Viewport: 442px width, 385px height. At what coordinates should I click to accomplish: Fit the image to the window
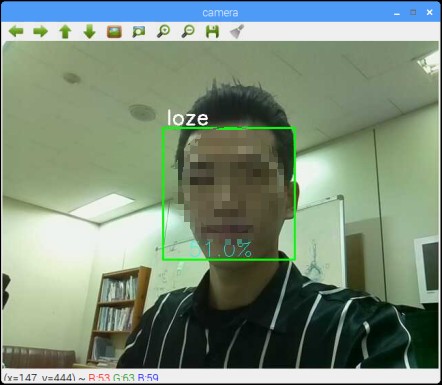tap(139, 32)
